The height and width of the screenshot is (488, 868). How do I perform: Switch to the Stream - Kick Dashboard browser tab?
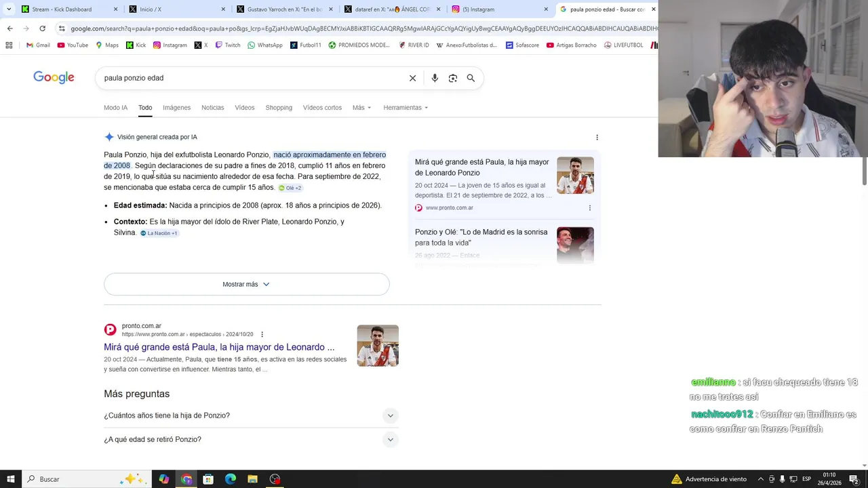coord(70,9)
